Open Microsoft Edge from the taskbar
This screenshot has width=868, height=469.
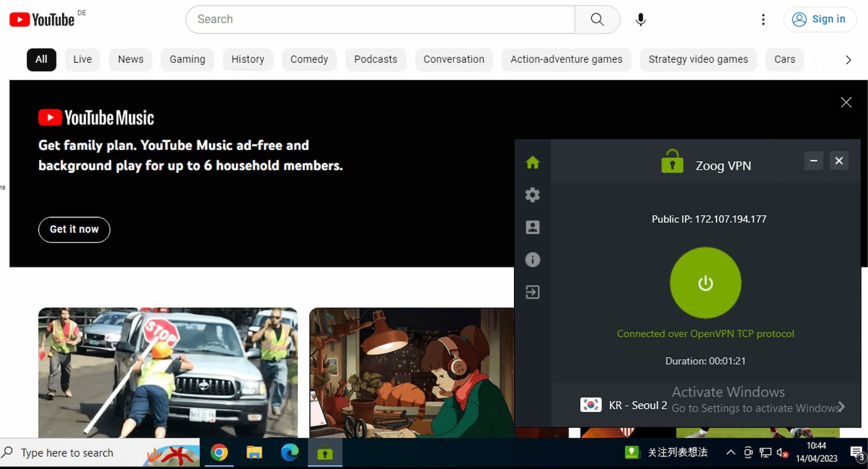(x=289, y=452)
